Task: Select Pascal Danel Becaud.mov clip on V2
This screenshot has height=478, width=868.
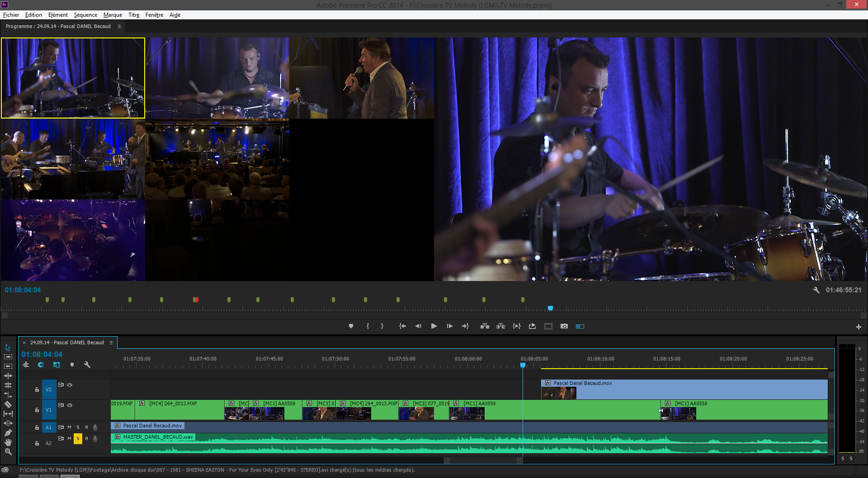Action: point(684,389)
